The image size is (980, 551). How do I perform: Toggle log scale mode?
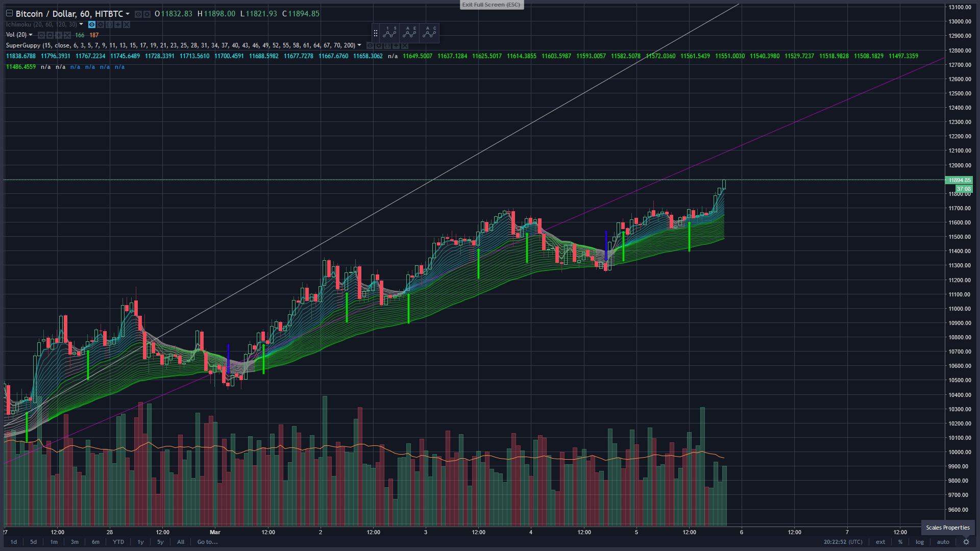(919, 542)
